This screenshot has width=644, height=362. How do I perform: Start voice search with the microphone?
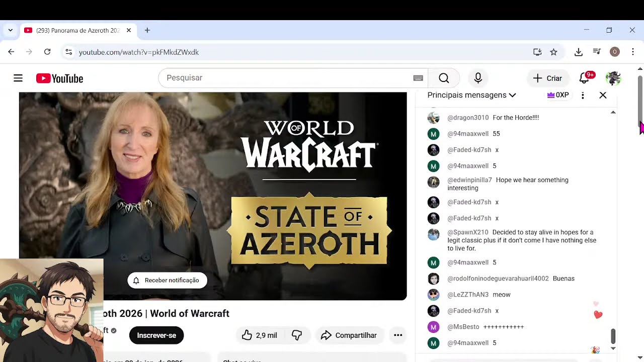(x=478, y=78)
